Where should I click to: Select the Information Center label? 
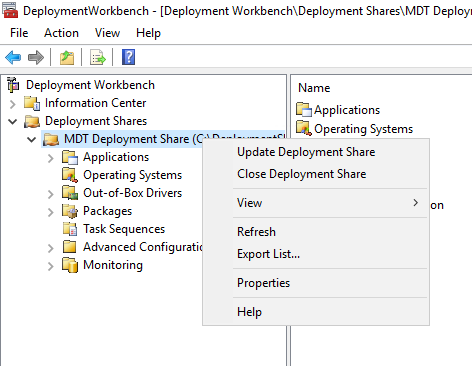tap(95, 103)
